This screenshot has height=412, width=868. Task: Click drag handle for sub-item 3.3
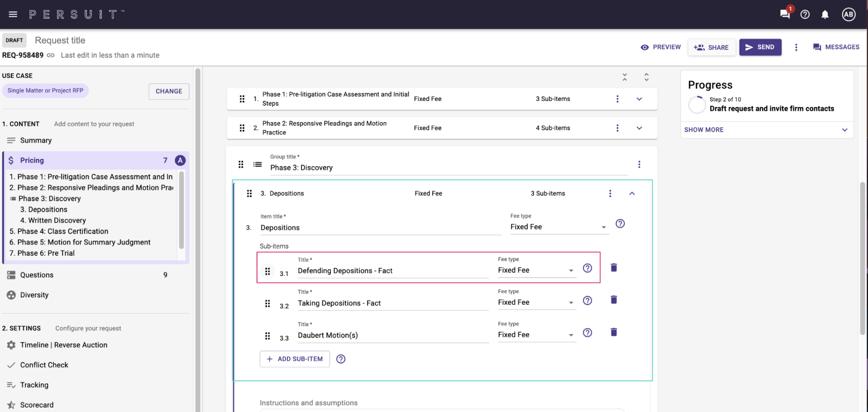point(267,336)
